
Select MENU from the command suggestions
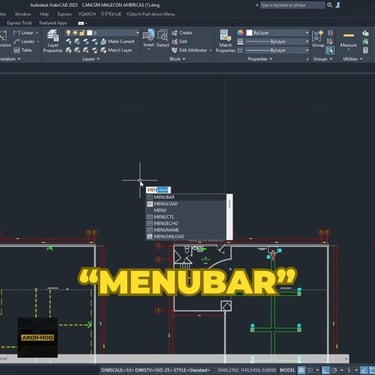[186, 210]
